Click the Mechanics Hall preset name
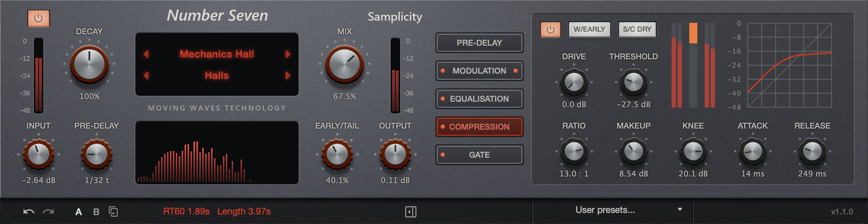 [217, 54]
